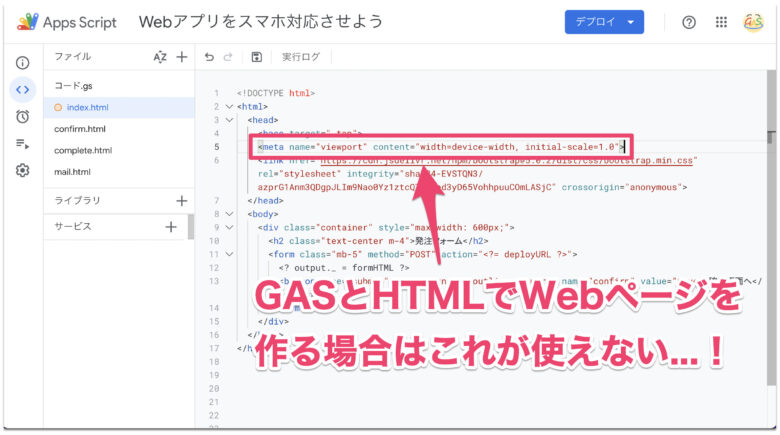Collapse the html tag fold on line 2

pyautogui.click(x=229, y=107)
